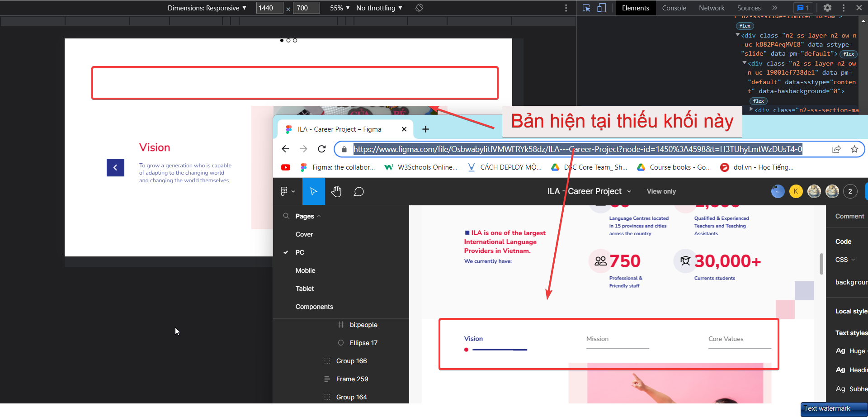Collapse the n-uc-19001ef738de1 div node in DOM tree
Viewport: 868px width, 417px height.
(x=744, y=63)
